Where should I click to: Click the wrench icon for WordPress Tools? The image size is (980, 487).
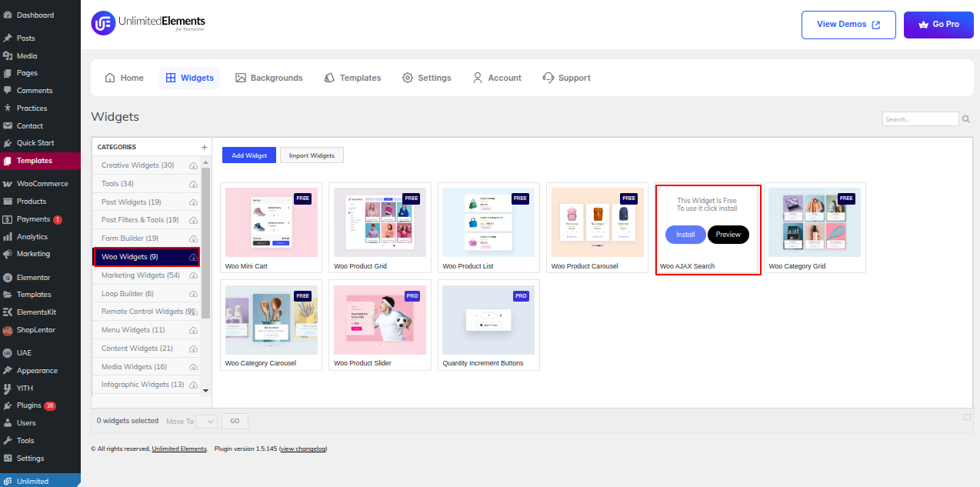click(8, 441)
